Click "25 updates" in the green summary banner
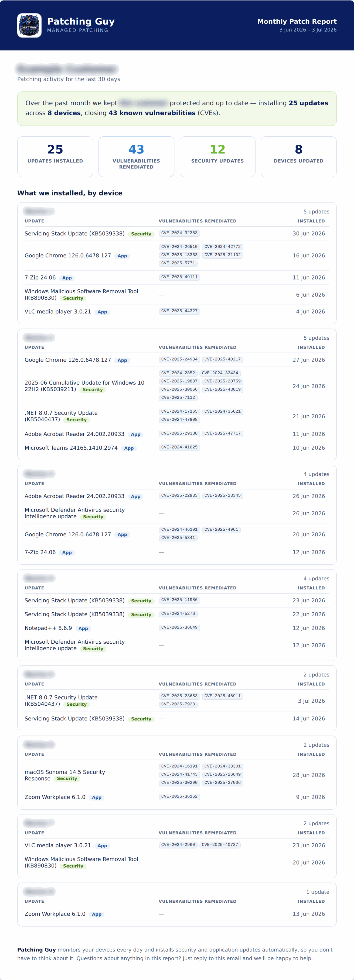This screenshot has width=354, height=980. tap(308, 103)
